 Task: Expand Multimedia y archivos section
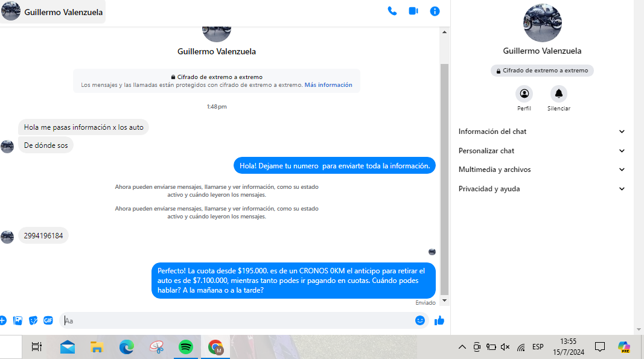click(541, 170)
